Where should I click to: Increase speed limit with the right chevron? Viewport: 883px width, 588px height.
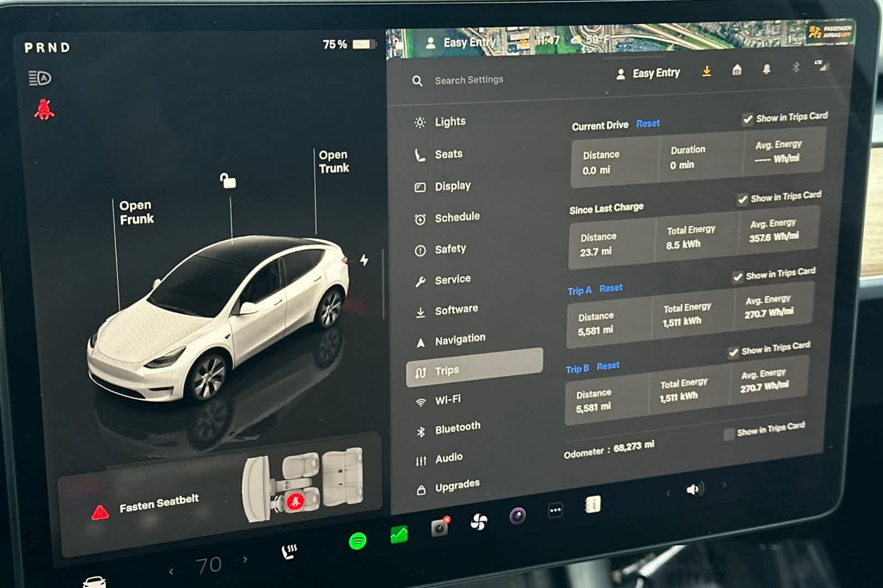tap(244, 560)
